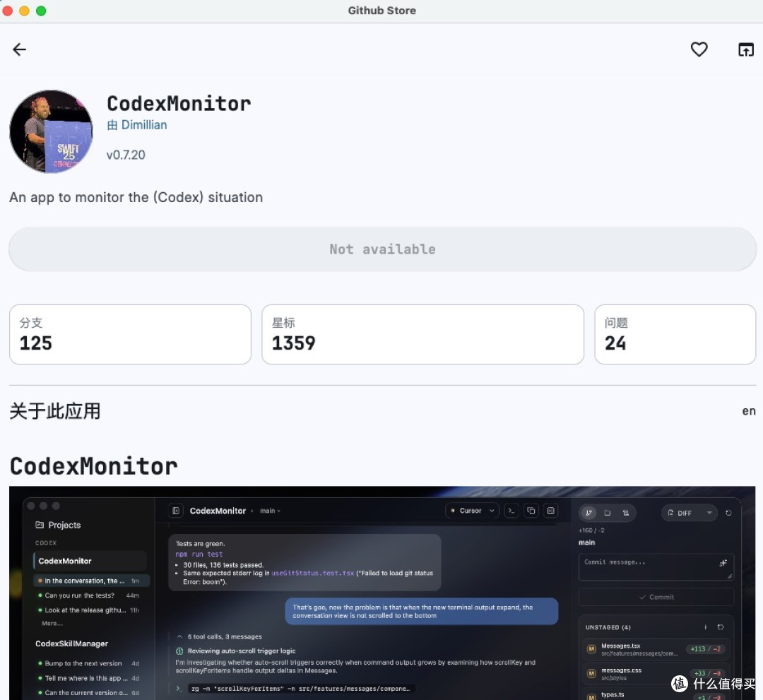This screenshot has height=700, width=763.
Task: Click the CodexMonitor screenshot image
Action: [x=382, y=593]
